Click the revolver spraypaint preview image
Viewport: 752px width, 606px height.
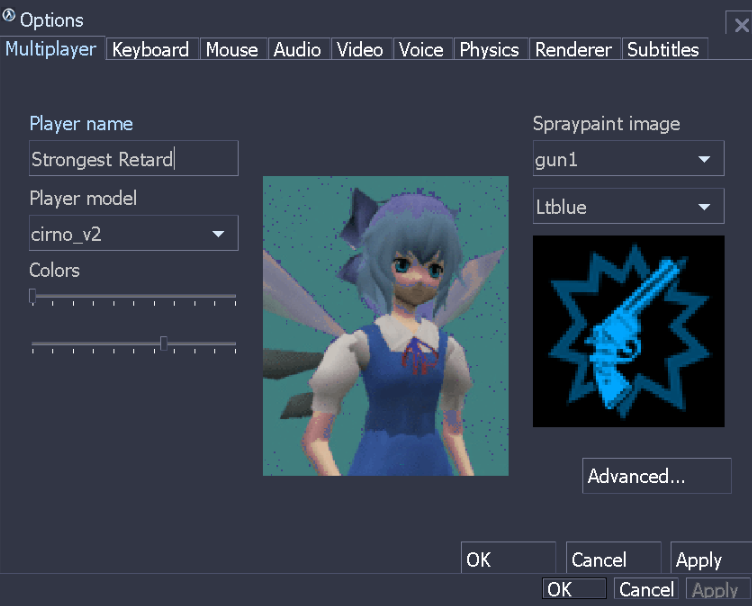[629, 331]
